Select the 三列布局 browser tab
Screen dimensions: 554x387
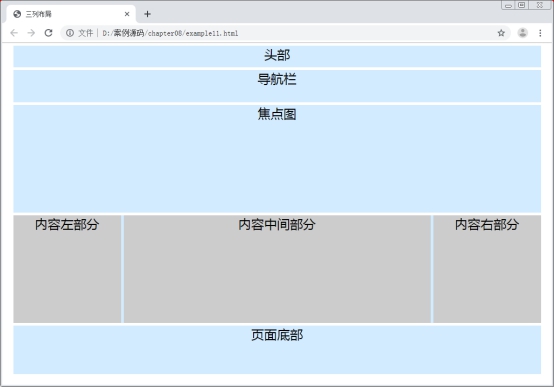[x=71, y=14]
